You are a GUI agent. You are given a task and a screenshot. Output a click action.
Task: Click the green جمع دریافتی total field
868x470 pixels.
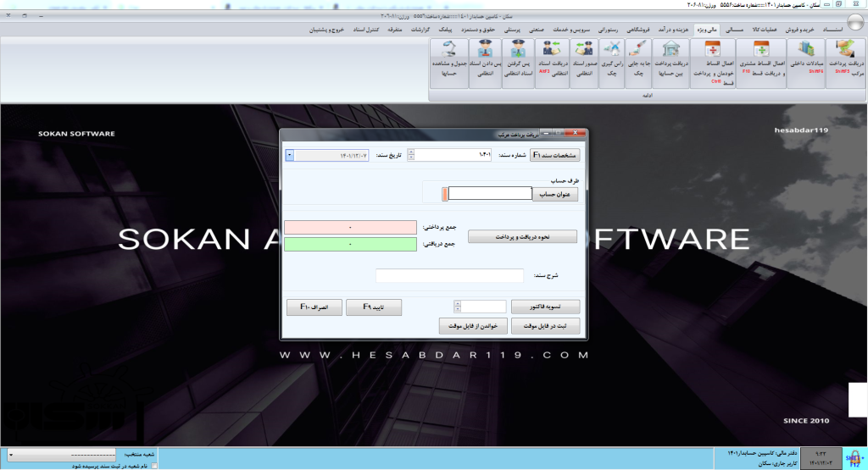tap(350, 245)
